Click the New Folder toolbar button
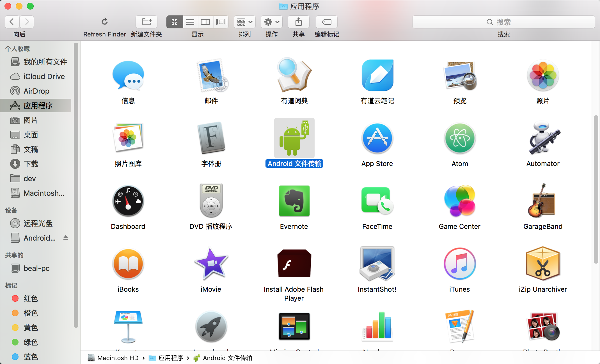 point(146,22)
